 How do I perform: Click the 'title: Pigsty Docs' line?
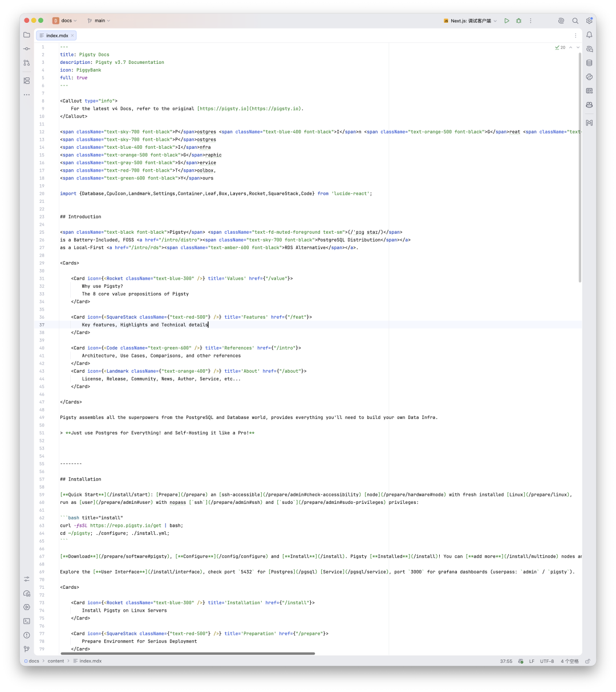84,55
